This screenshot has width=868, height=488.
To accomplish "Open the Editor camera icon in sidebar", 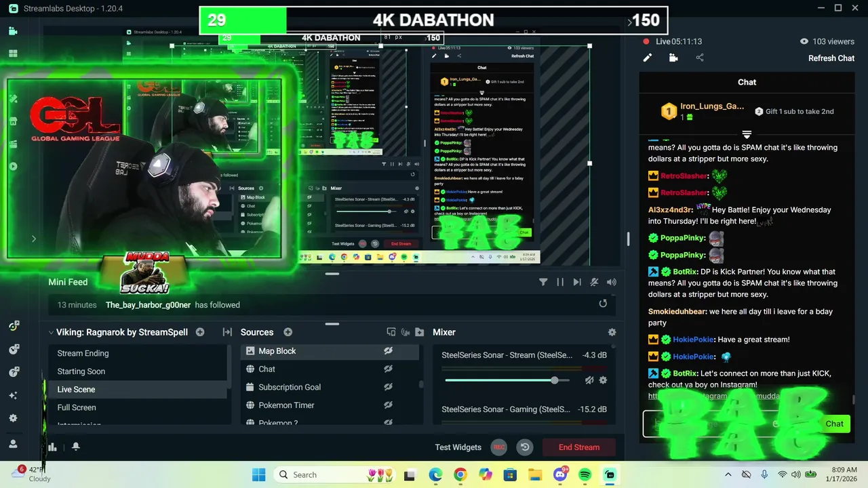I will [x=13, y=31].
